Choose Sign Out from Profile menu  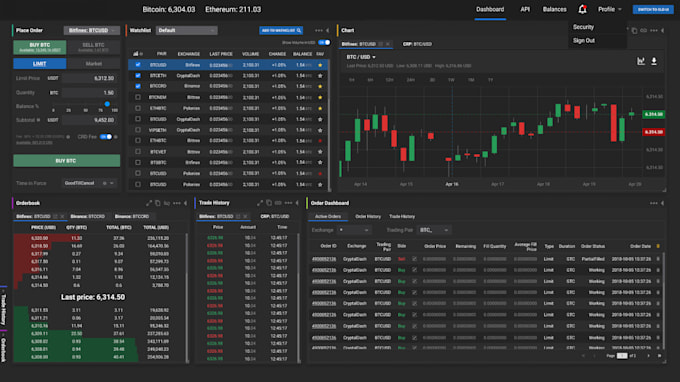click(x=584, y=40)
